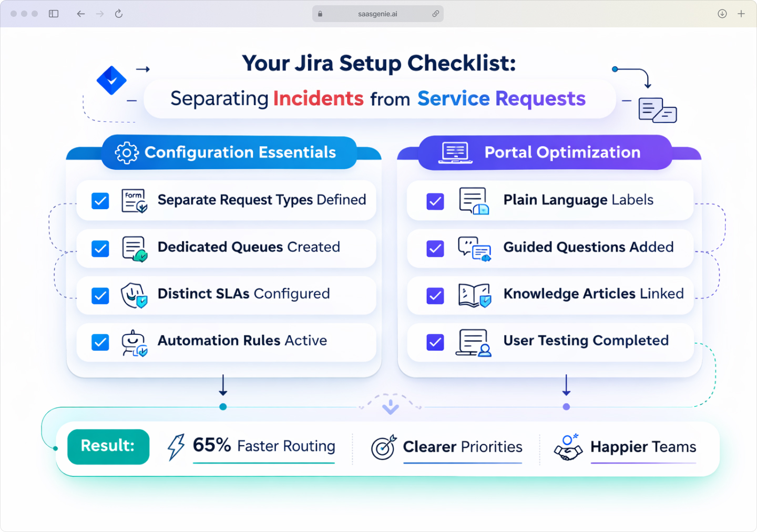Image resolution: width=757 pixels, height=532 pixels.
Task: Open the document icon beside Plain Language Labels
Action: (473, 200)
